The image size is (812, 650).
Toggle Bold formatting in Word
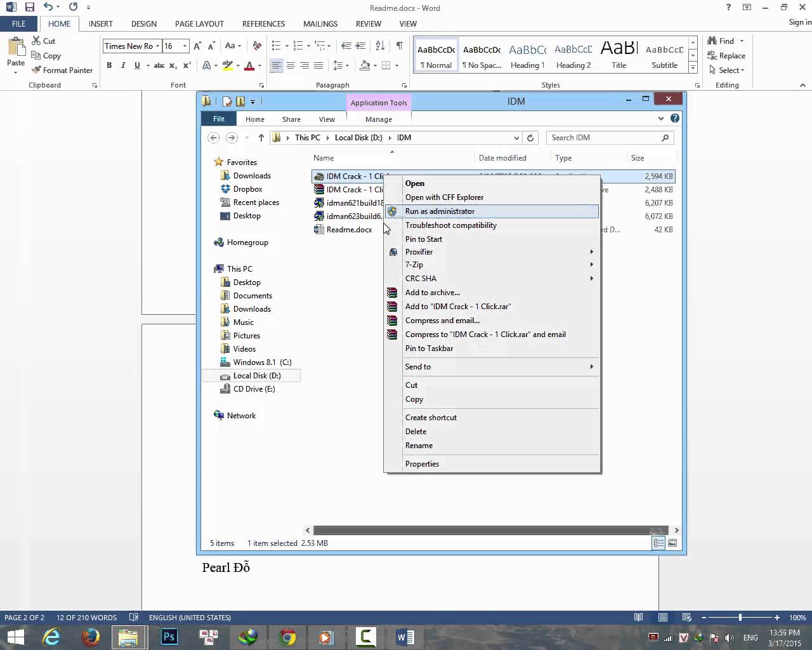click(x=109, y=65)
